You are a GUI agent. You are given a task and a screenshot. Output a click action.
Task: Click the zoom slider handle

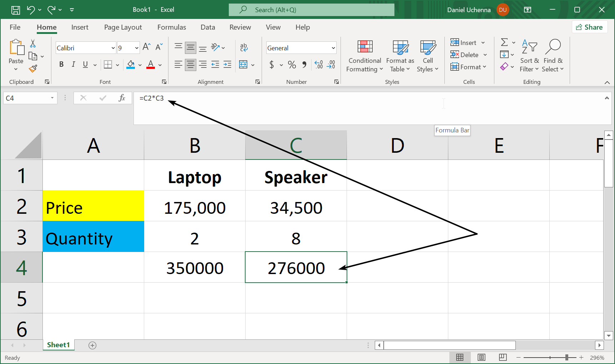pyautogui.click(x=566, y=357)
